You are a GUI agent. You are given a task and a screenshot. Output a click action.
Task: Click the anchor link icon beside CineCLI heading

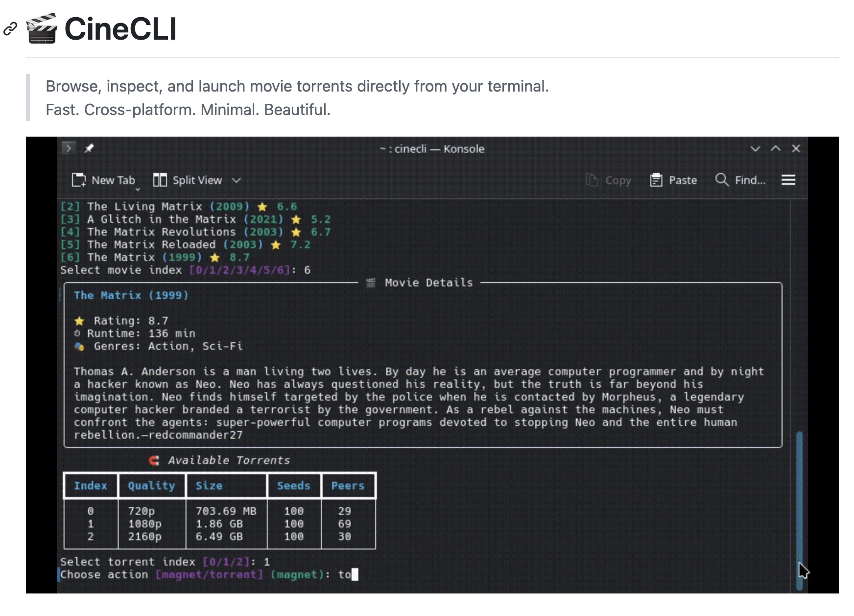coord(10,29)
